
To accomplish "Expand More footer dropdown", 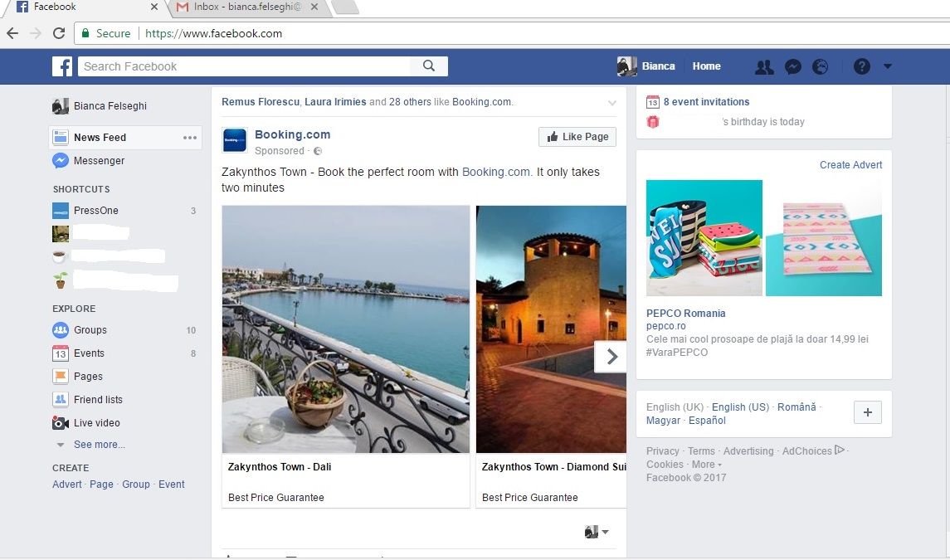I will 706,465.
